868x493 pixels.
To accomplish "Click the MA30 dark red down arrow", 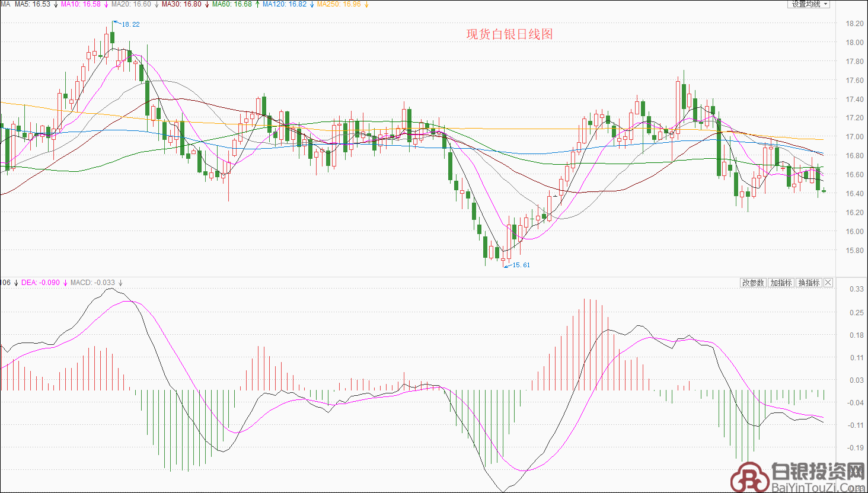I will [207, 5].
